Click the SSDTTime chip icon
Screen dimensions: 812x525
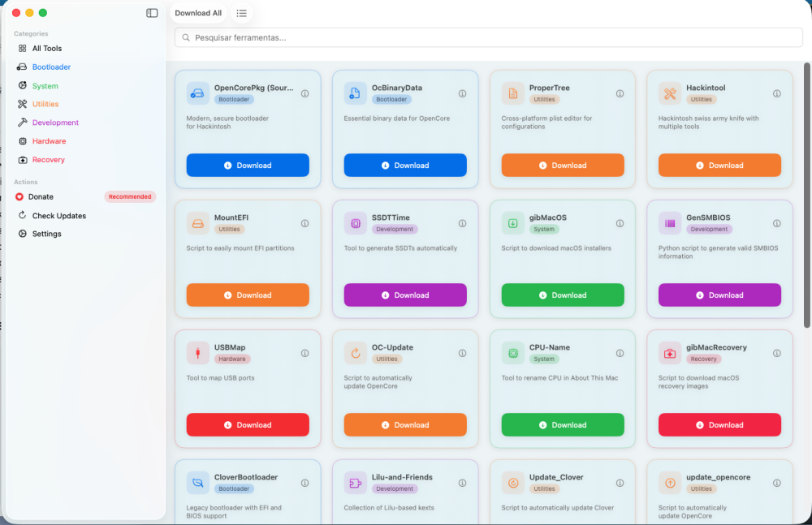pos(356,224)
